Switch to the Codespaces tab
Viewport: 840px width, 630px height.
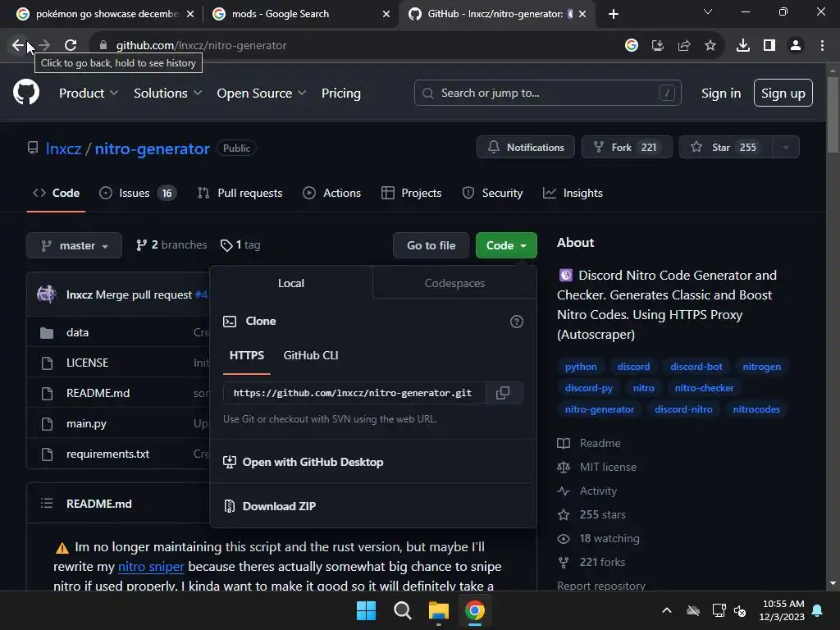click(454, 283)
